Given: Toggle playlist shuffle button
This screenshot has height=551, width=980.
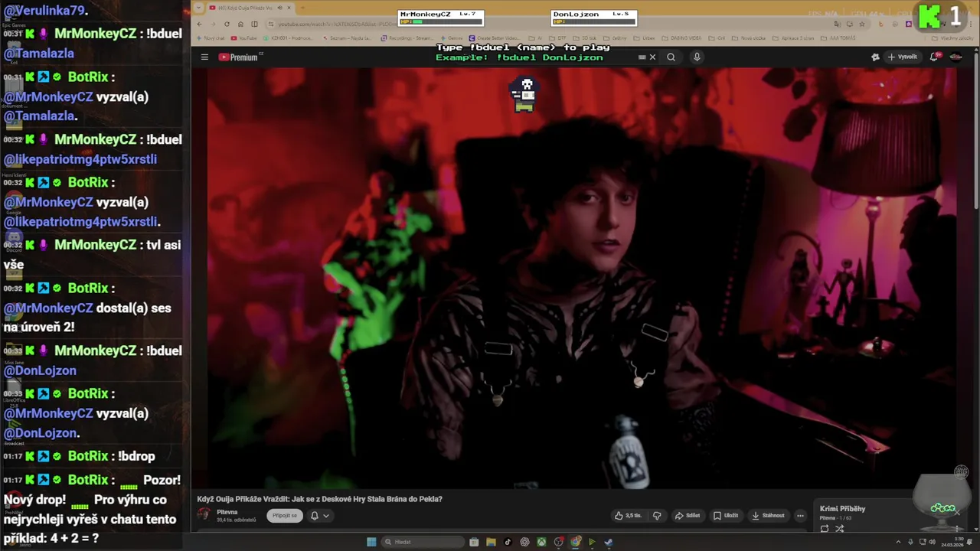Looking at the screenshot, I should tap(840, 529).
